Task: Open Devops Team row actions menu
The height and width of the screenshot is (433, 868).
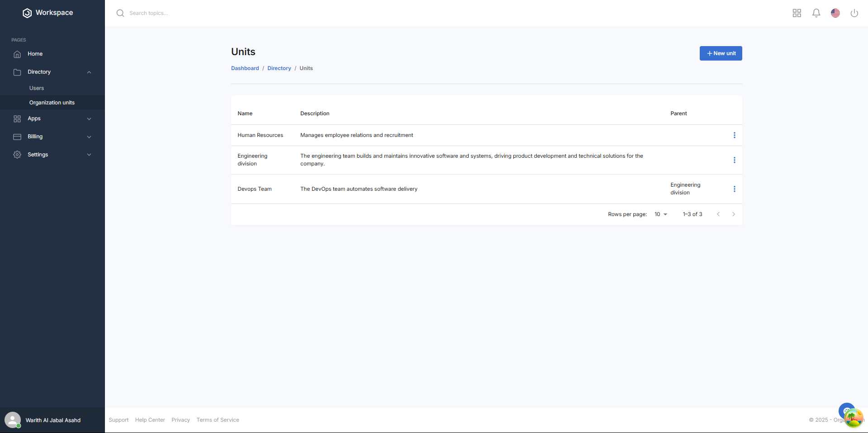Action: coord(734,189)
